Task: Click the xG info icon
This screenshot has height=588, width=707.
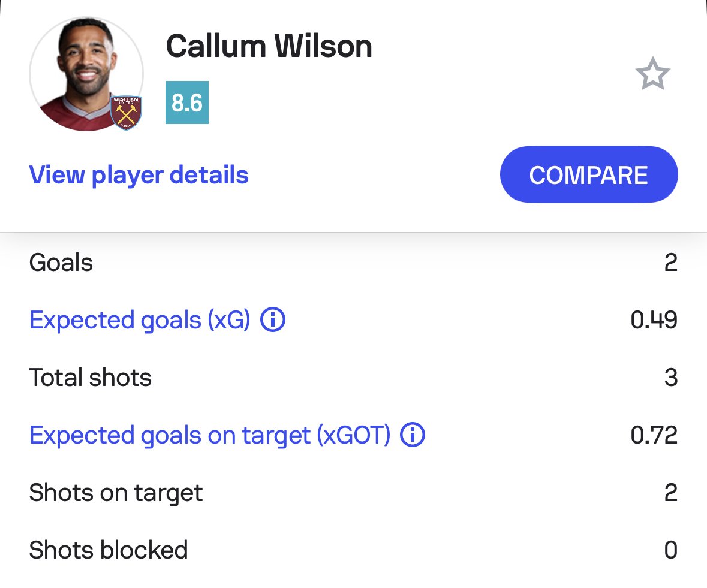Action: pos(273,320)
